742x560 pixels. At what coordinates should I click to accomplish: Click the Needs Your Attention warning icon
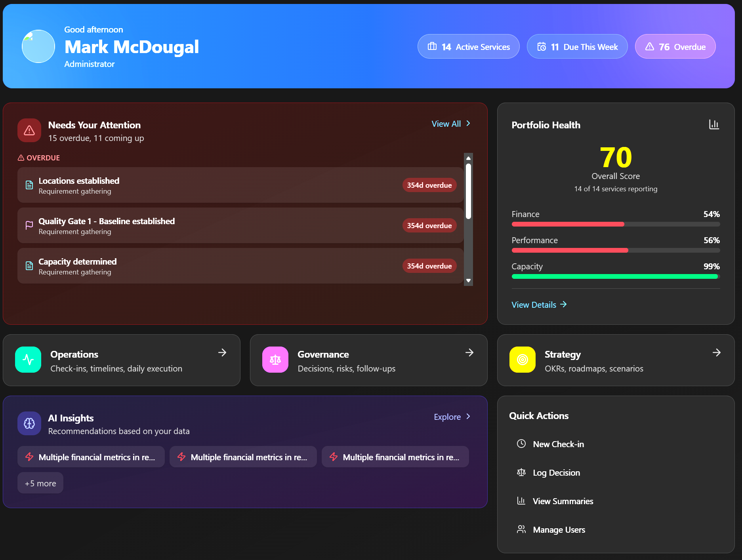click(29, 130)
